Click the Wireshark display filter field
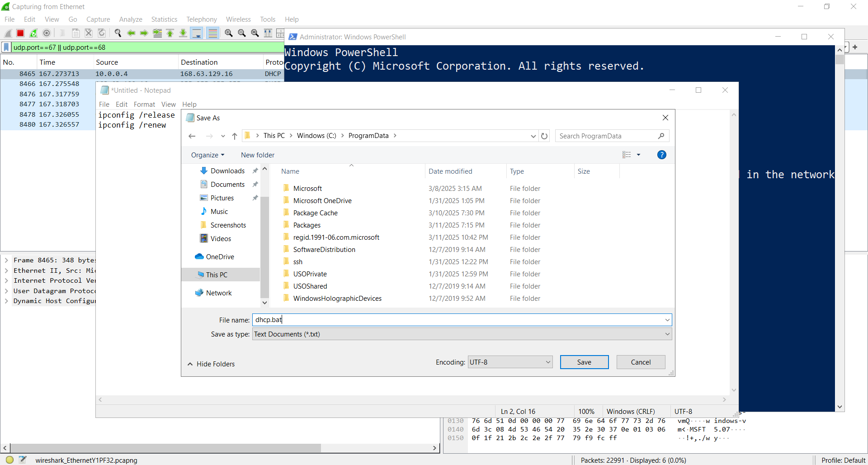This screenshot has height=465, width=868. pyautogui.click(x=147, y=47)
